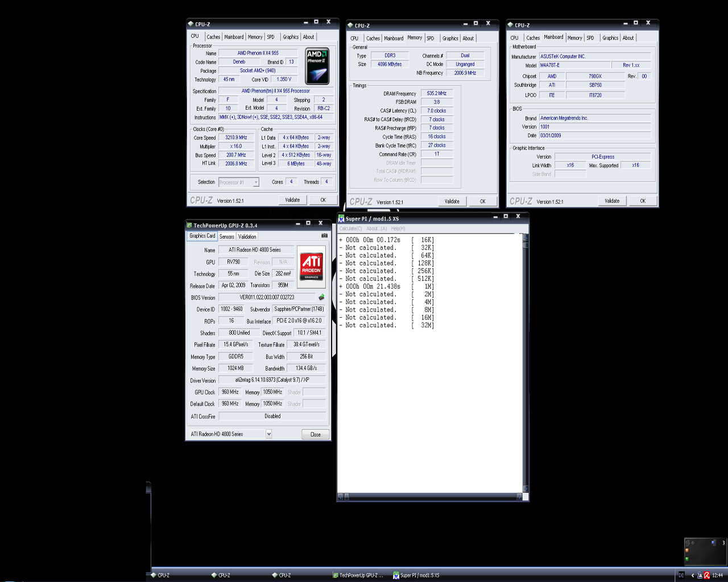Open Mainboard tab in CPU-Z memory window
The width and height of the screenshot is (728, 582).
point(394,39)
